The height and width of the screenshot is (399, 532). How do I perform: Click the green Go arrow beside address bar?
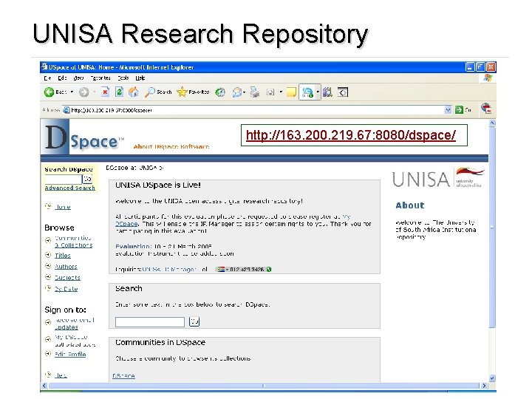click(x=459, y=109)
